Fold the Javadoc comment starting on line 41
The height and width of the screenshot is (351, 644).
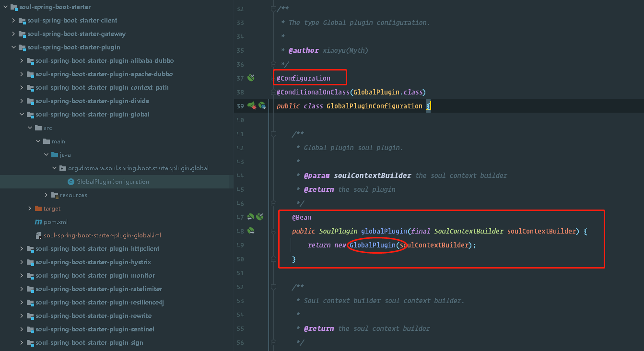(x=273, y=134)
